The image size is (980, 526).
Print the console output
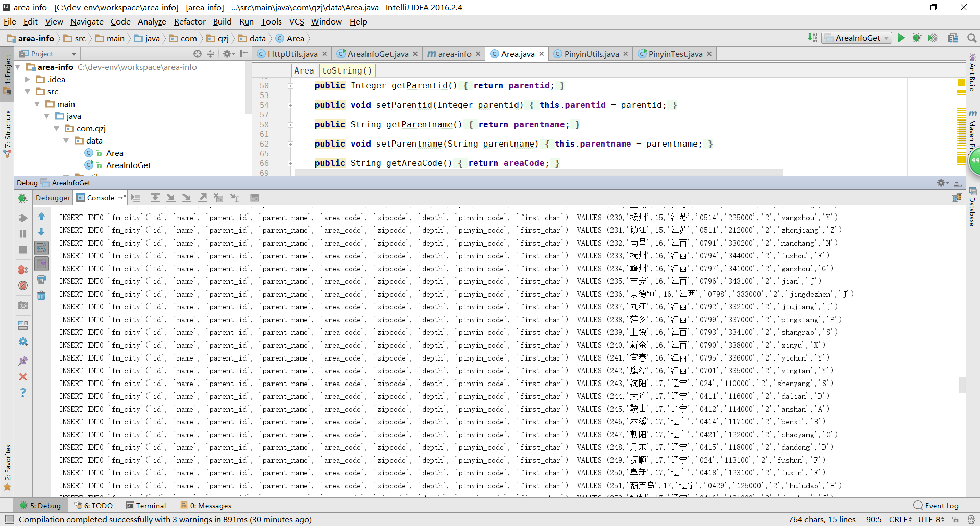click(x=42, y=279)
